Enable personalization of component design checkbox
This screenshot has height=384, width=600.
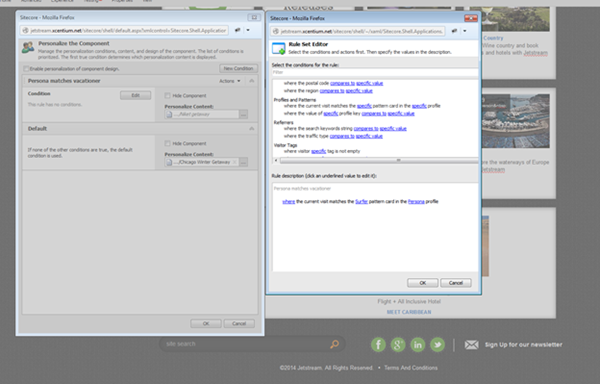click(26, 69)
